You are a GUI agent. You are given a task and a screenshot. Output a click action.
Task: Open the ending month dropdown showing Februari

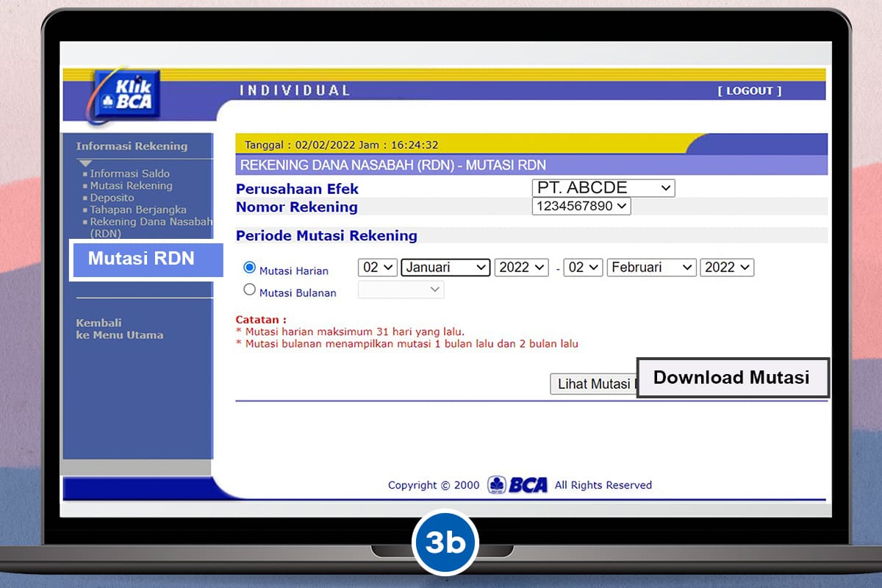(651, 268)
